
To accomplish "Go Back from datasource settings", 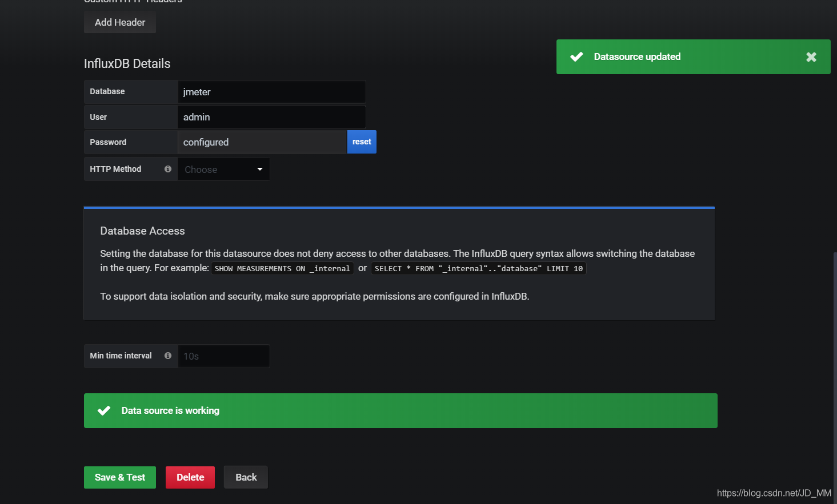I will (x=246, y=477).
